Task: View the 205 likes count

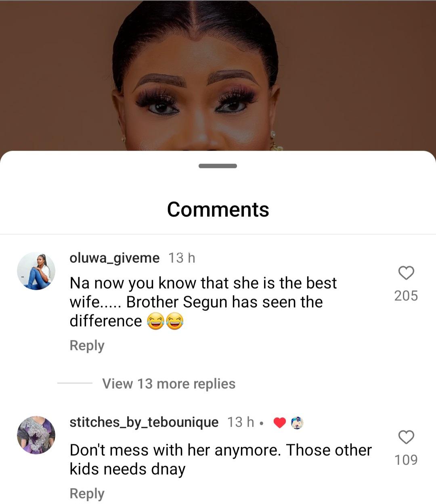Action: [x=406, y=296]
